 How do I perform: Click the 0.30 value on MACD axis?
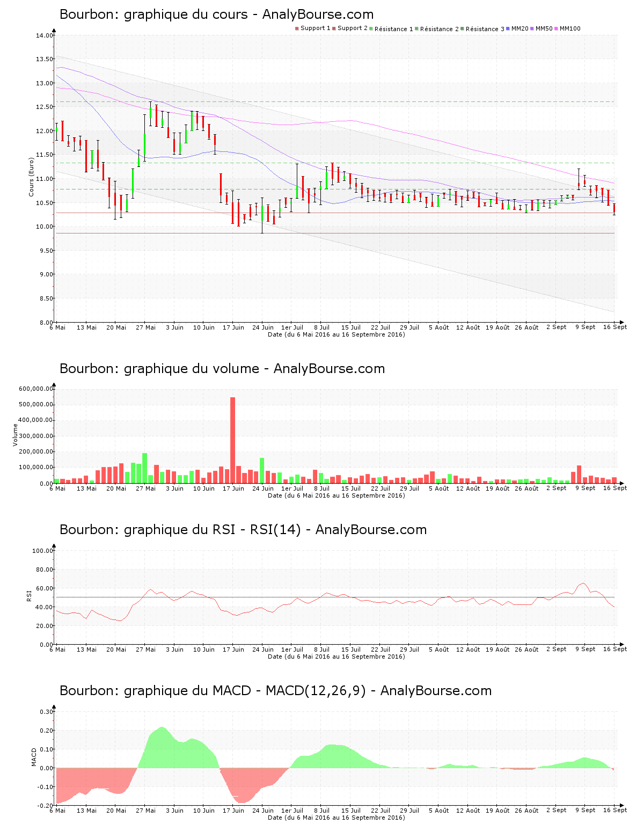(47, 712)
